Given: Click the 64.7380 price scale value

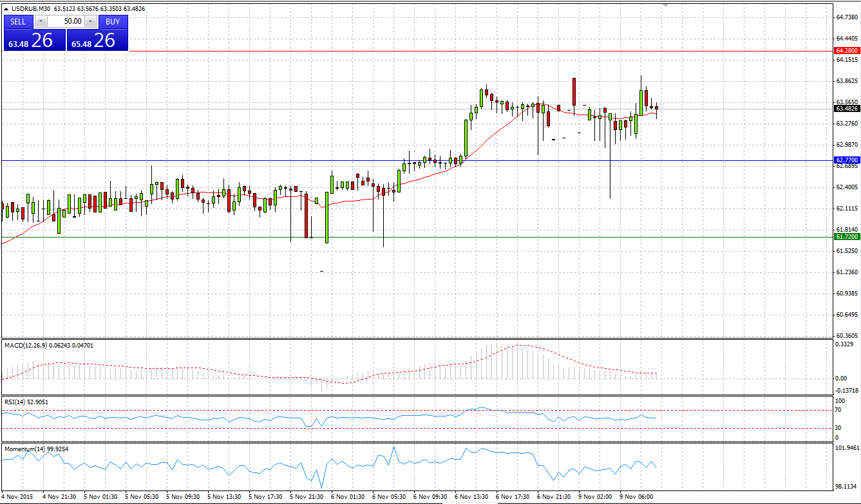Looking at the screenshot, I should coord(846,17).
